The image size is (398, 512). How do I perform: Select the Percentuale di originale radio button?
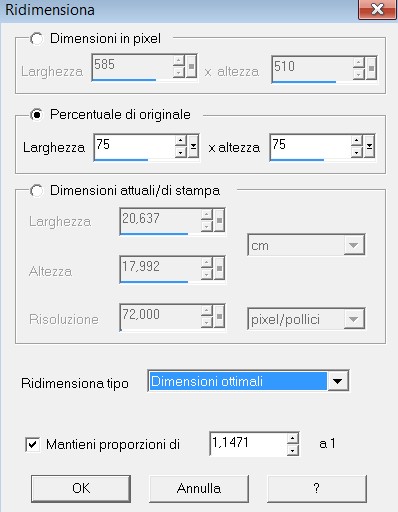pyautogui.click(x=36, y=115)
